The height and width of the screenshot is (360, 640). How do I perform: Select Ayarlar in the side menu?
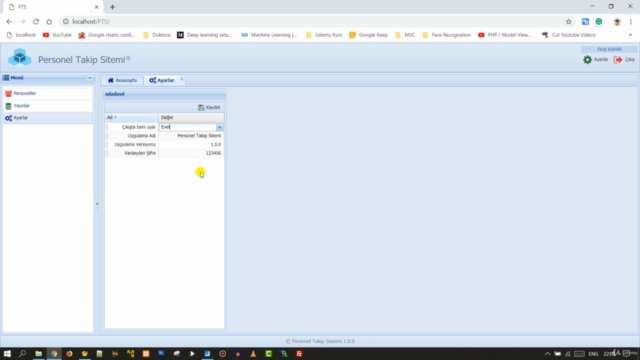click(x=48, y=118)
